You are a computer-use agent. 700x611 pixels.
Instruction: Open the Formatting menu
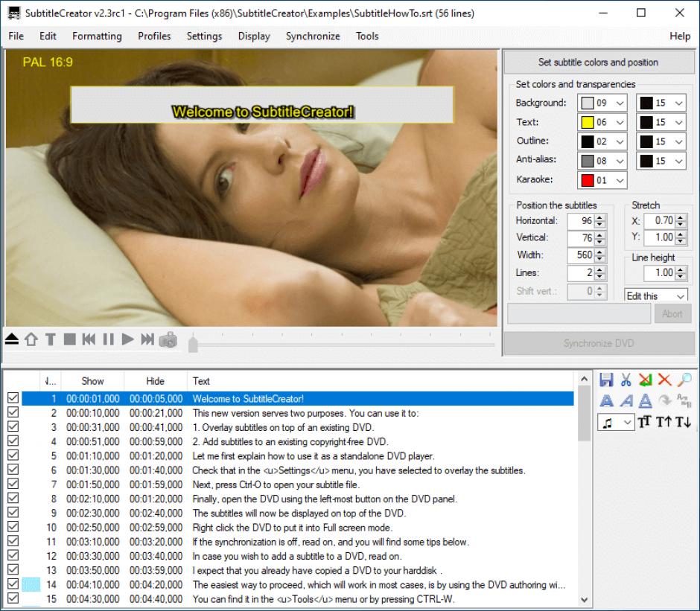(x=97, y=36)
